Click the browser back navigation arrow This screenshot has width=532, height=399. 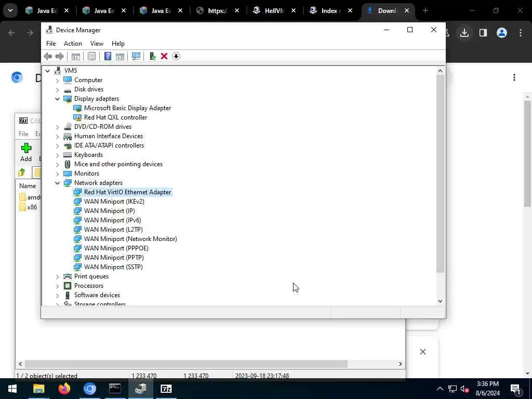[11, 33]
